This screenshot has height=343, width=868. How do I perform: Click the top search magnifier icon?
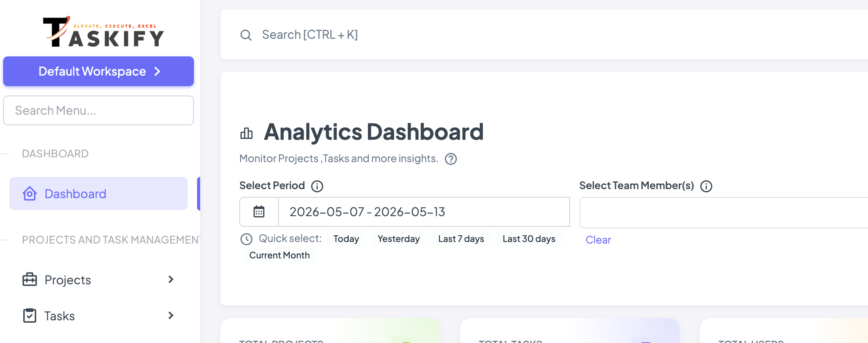coord(246,35)
